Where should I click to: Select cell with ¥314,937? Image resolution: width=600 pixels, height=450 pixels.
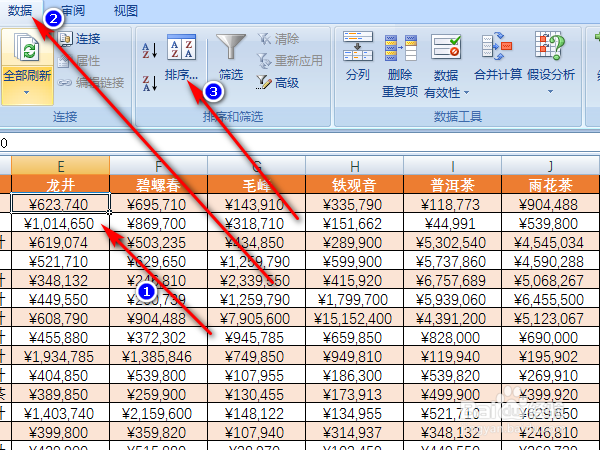tap(354, 433)
